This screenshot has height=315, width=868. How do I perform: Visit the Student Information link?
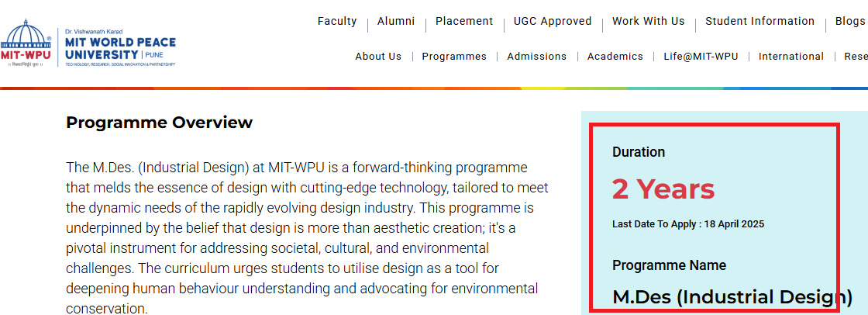coord(759,22)
